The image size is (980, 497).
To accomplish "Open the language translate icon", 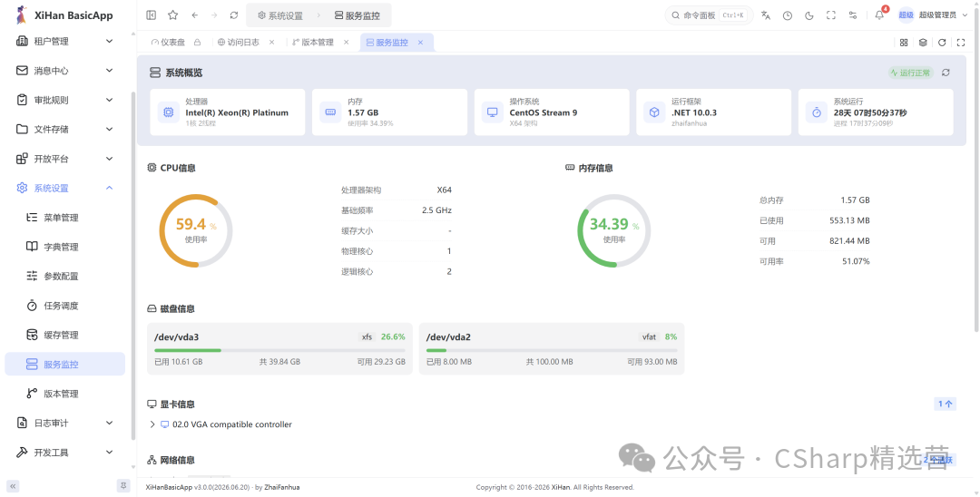I will click(x=766, y=15).
